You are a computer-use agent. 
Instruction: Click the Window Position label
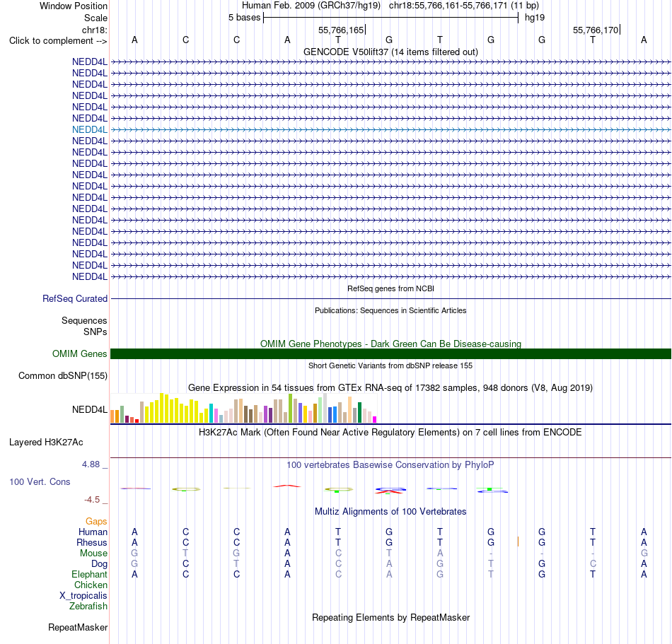click(x=74, y=6)
